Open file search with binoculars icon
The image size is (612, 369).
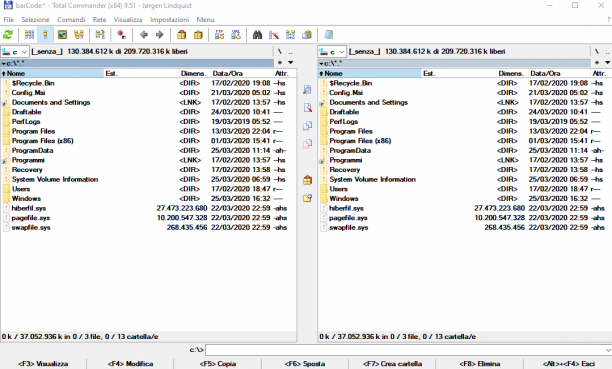pos(257,35)
